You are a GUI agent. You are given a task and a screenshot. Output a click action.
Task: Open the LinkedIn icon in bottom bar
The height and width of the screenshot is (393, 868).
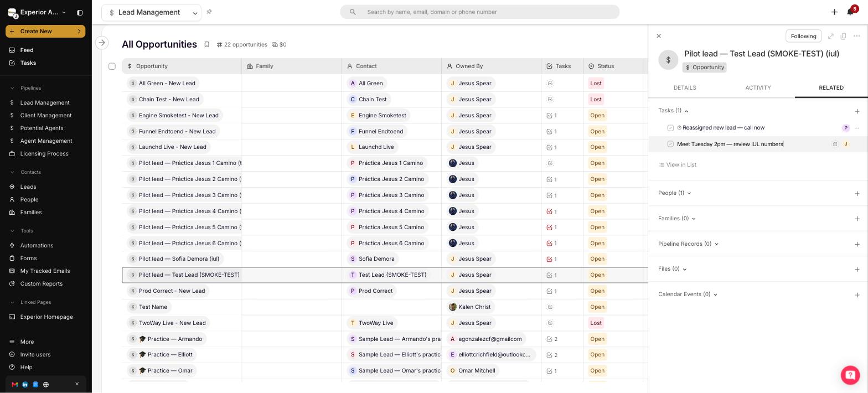pyautogui.click(x=25, y=384)
